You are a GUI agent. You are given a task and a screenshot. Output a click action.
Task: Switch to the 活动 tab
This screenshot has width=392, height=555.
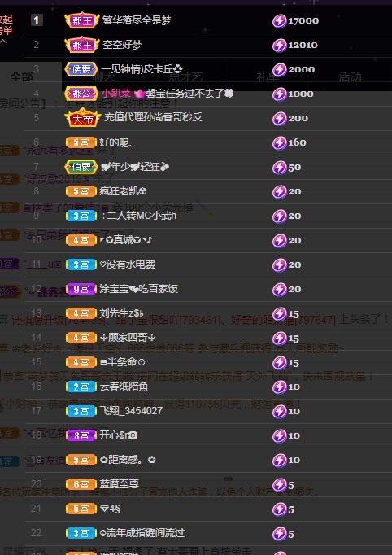coord(350,76)
